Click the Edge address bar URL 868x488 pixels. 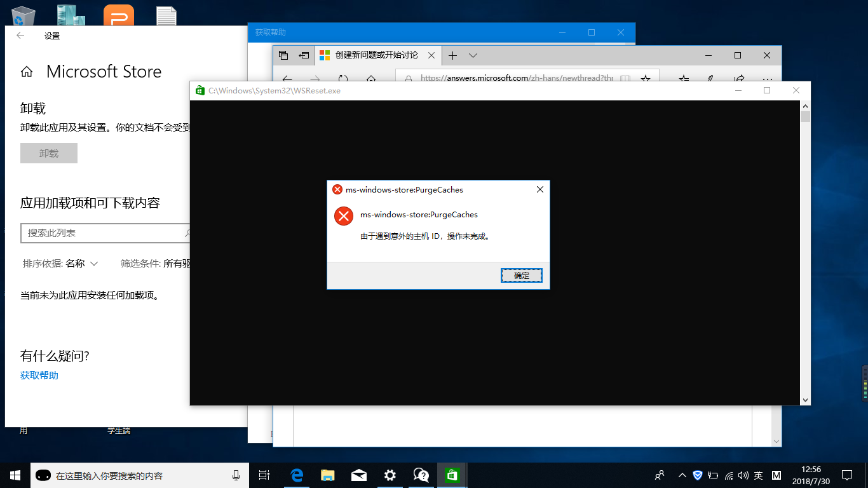[x=517, y=78]
